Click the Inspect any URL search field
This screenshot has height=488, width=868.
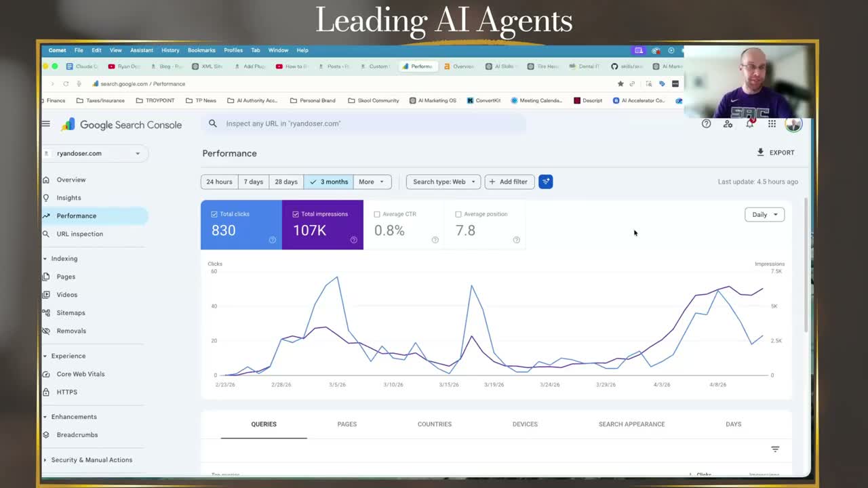tap(363, 123)
